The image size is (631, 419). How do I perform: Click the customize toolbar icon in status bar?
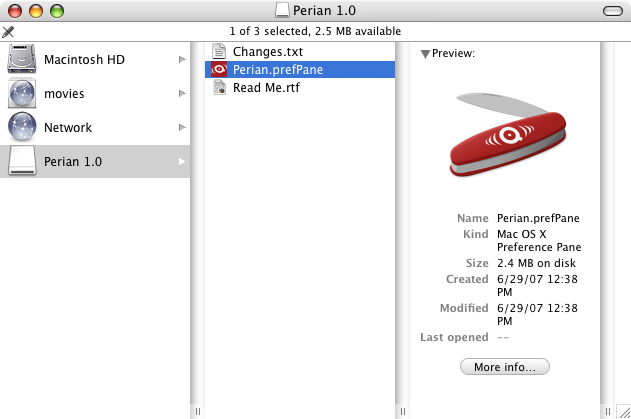[x=9, y=32]
